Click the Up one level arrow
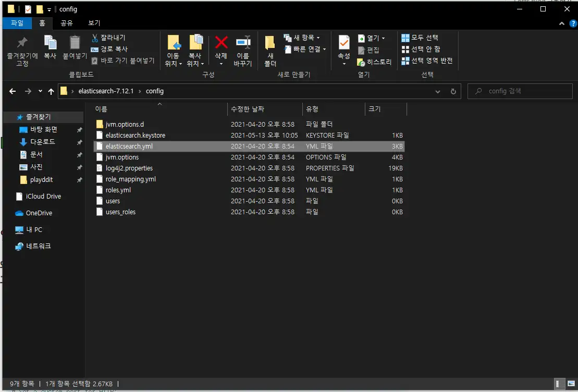 (51, 91)
